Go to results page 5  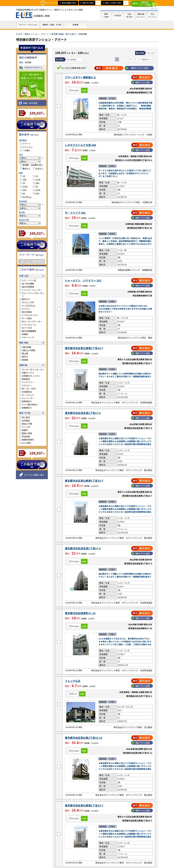tap(135, 59)
